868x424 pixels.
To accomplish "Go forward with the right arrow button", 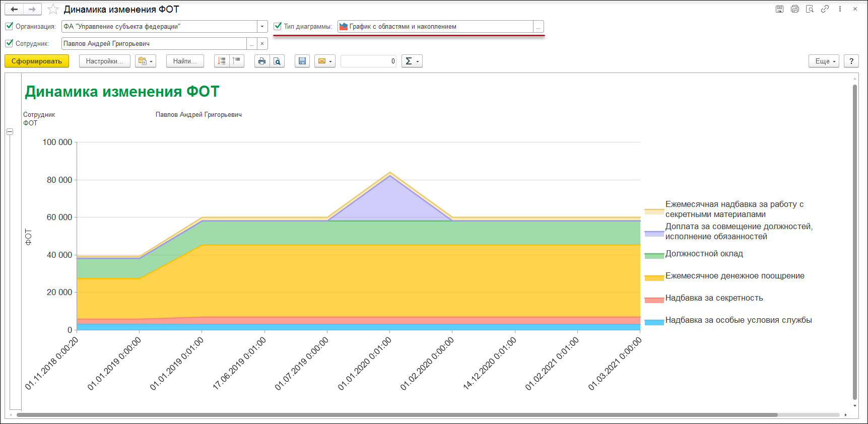I will point(32,9).
